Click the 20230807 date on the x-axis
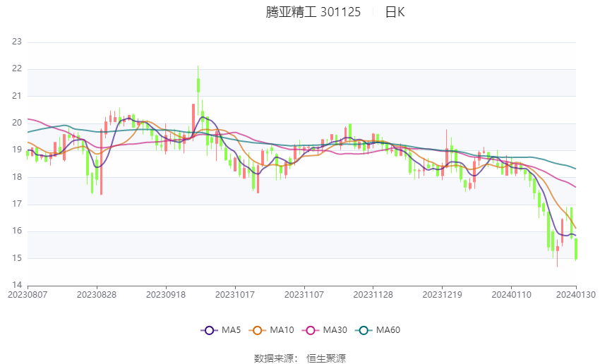The height and width of the screenshot is (364, 600). click(x=28, y=293)
